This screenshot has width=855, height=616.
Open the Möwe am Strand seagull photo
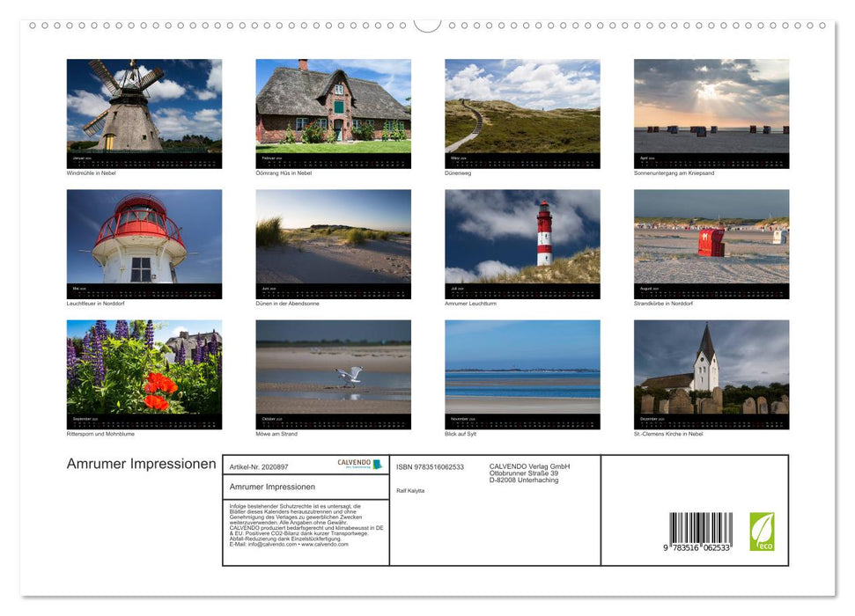click(x=333, y=373)
